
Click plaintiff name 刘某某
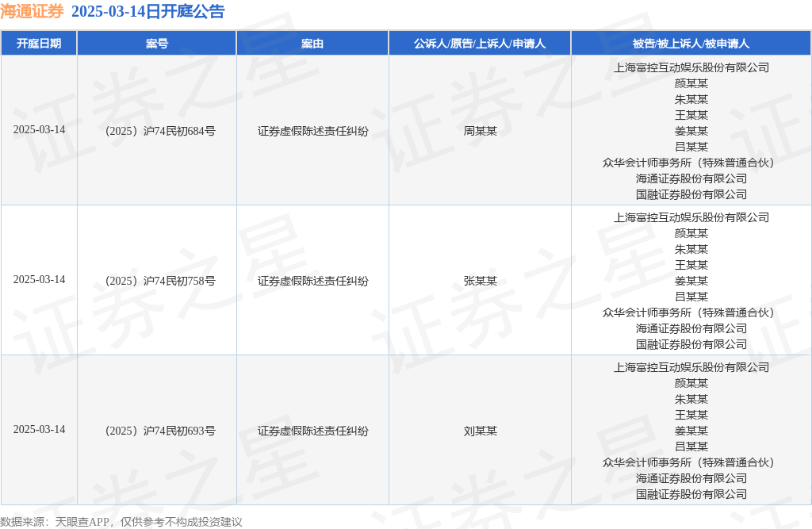[x=480, y=431]
